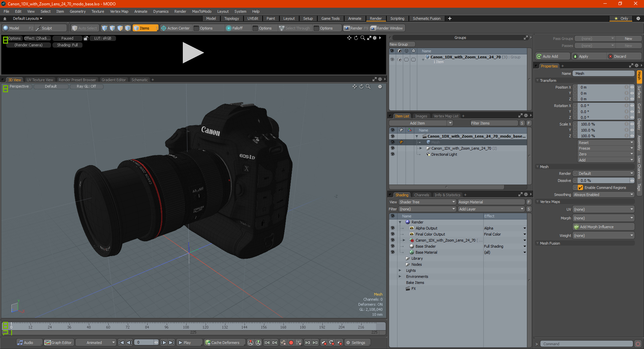Open 3D viewport settings gear
The width and height of the screenshot is (644, 349).
(x=380, y=87)
